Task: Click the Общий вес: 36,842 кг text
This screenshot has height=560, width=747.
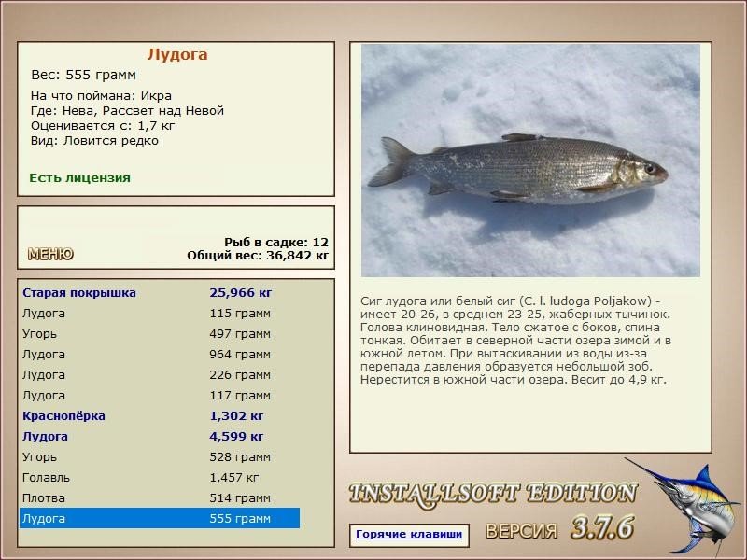Action: [x=258, y=256]
